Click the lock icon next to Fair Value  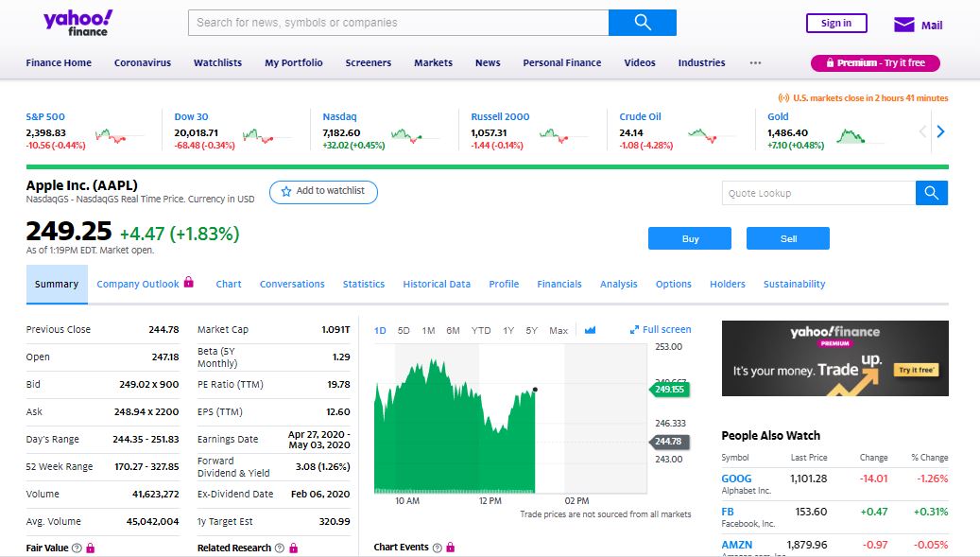click(x=91, y=548)
